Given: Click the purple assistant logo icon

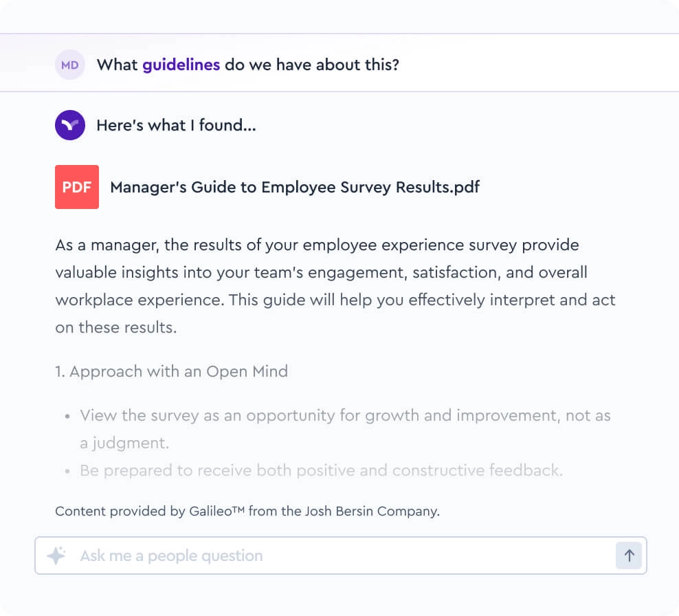Looking at the screenshot, I should tap(69, 125).
